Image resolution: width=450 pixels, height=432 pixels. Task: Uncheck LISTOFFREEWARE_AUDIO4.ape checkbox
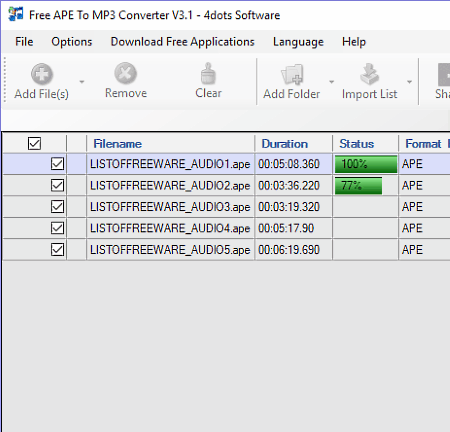[x=57, y=228]
